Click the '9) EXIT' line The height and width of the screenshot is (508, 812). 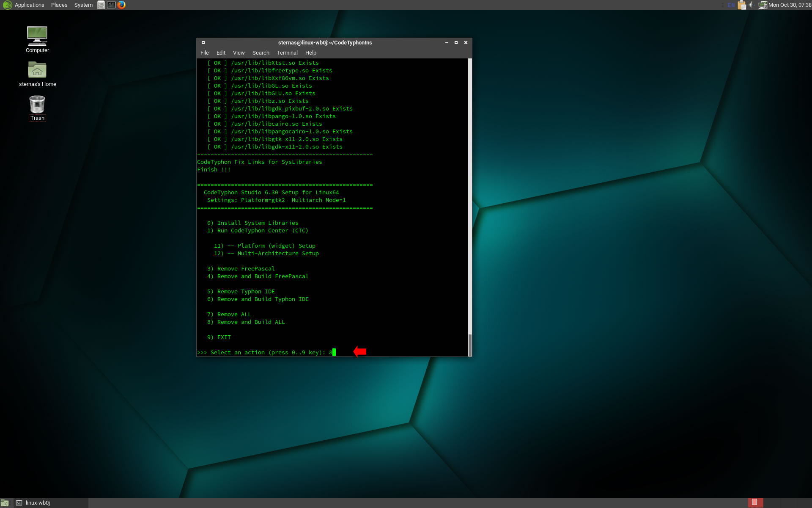(219, 337)
